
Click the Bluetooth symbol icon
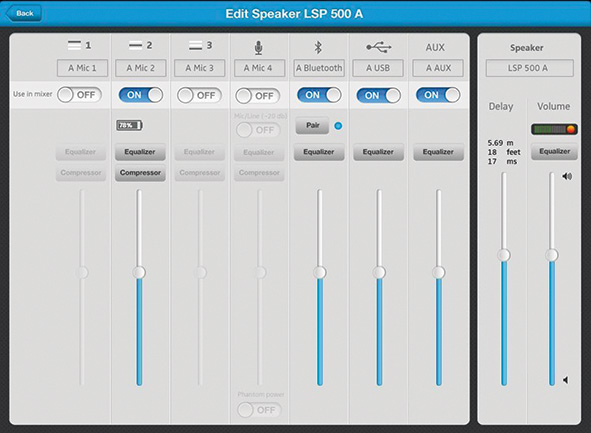(x=318, y=47)
